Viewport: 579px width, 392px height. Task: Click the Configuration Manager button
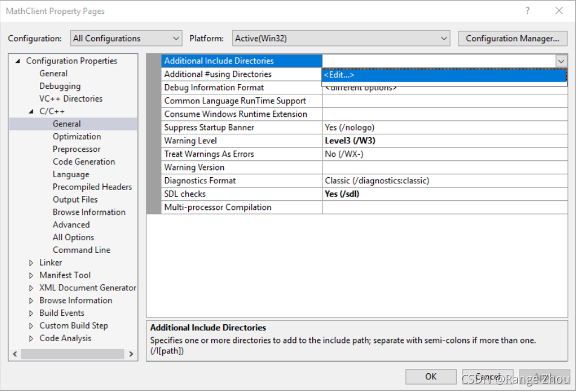(x=512, y=38)
